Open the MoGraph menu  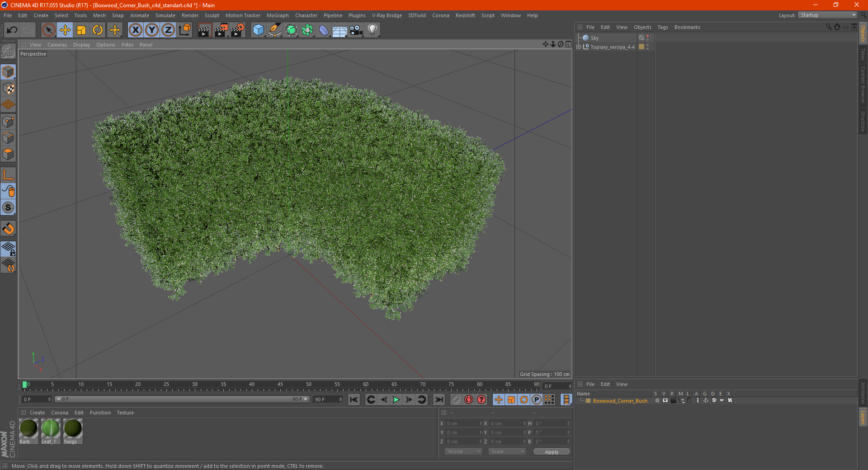tap(278, 15)
